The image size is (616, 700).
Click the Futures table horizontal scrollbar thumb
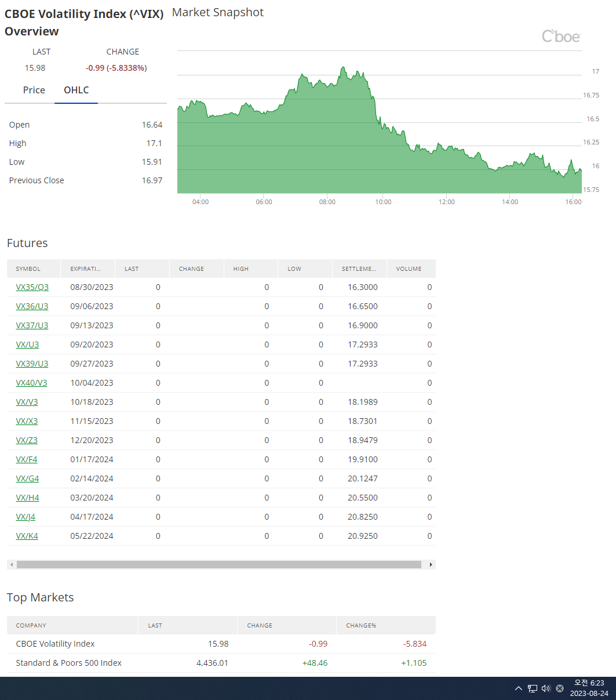[x=219, y=564]
